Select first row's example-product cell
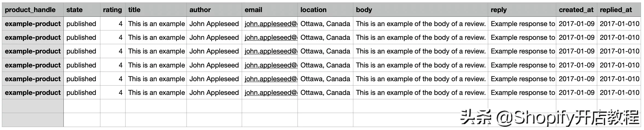This screenshot has width=644, height=130. 33,24
